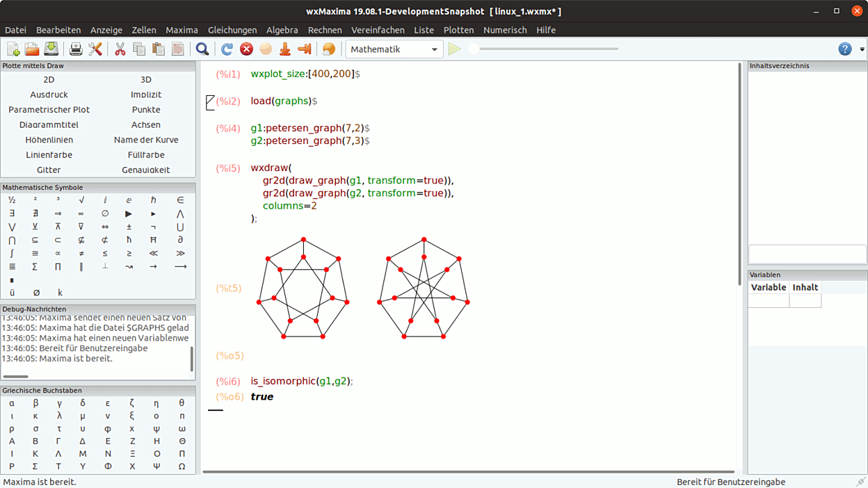Open help via the blue question mark

tap(844, 49)
